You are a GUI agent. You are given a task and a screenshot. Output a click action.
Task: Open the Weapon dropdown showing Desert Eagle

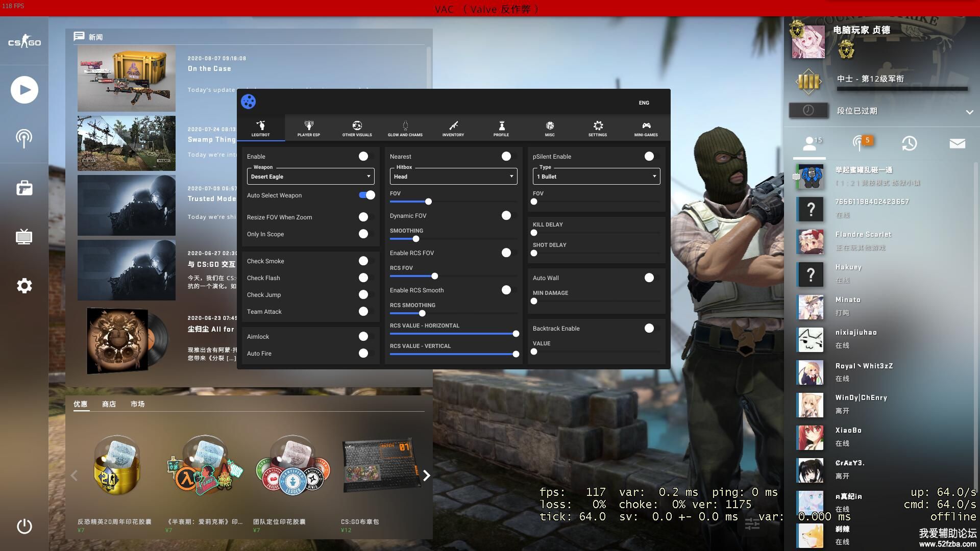310,177
